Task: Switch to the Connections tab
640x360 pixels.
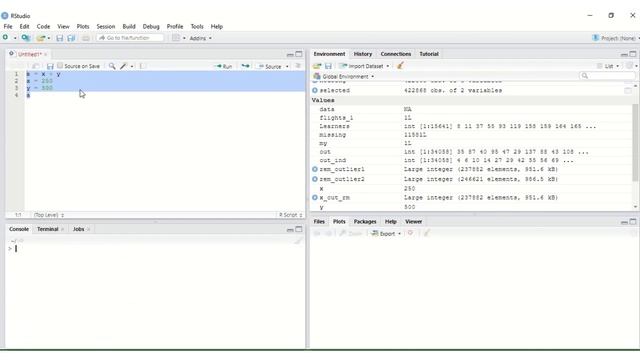Action: click(x=396, y=54)
